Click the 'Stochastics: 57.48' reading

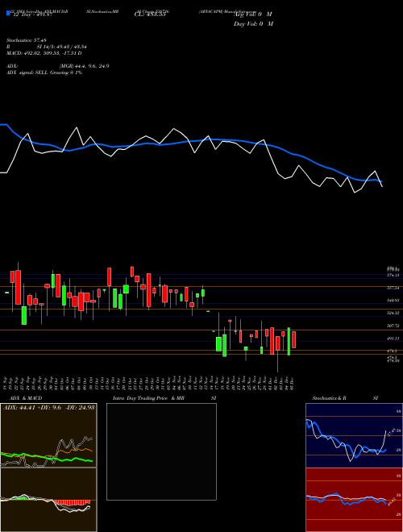pyautogui.click(x=26, y=40)
